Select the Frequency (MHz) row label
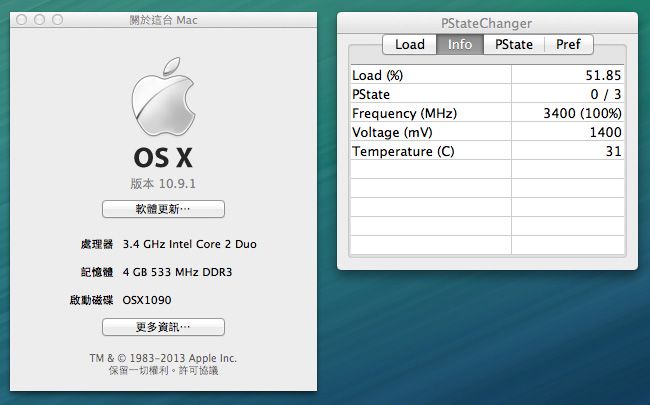 click(404, 114)
